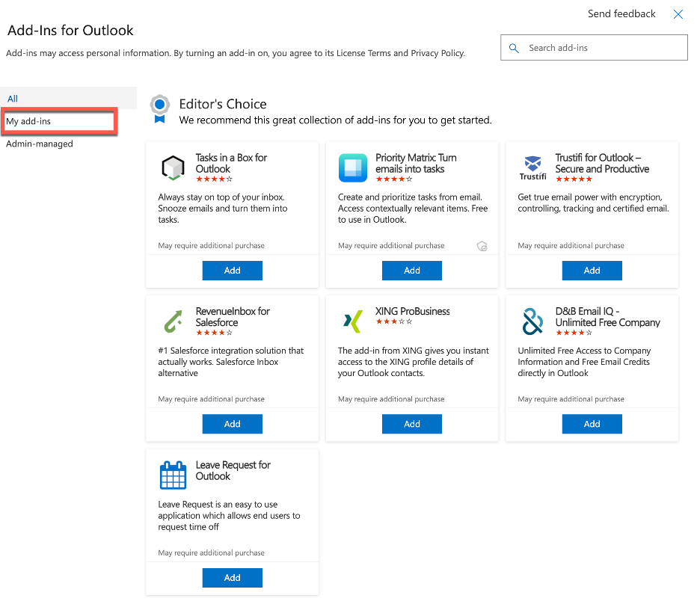Open Tasks in a Box for Outlook title
Viewport: 700px width, 616px height.
tap(231, 164)
